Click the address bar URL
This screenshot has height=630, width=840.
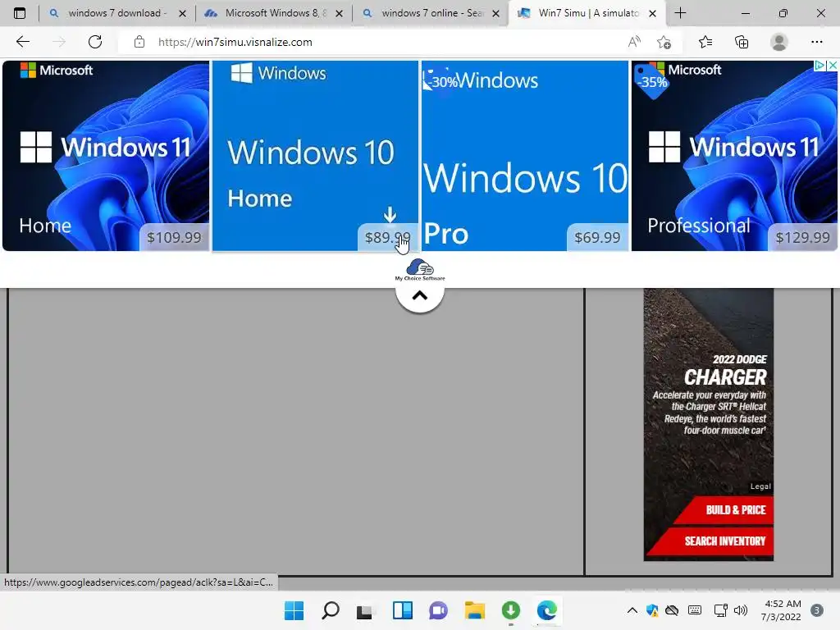pyautogui.click(x=235, y=42)
